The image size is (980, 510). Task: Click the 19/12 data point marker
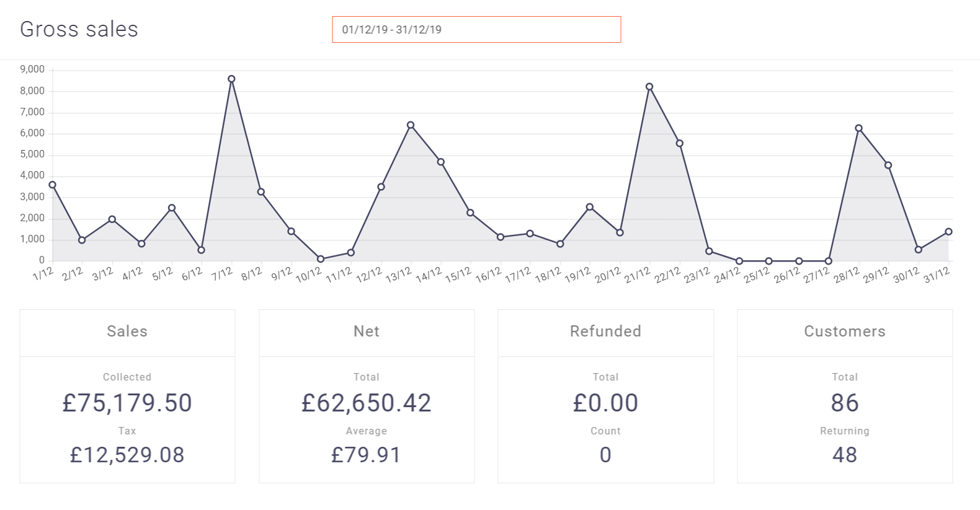pos(590,207)
